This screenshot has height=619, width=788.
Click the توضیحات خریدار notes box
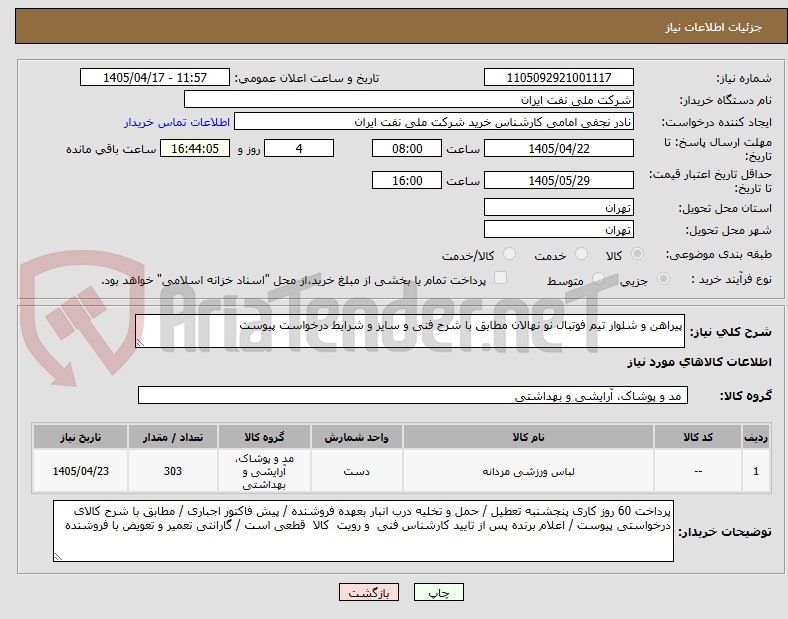(363, 531)
